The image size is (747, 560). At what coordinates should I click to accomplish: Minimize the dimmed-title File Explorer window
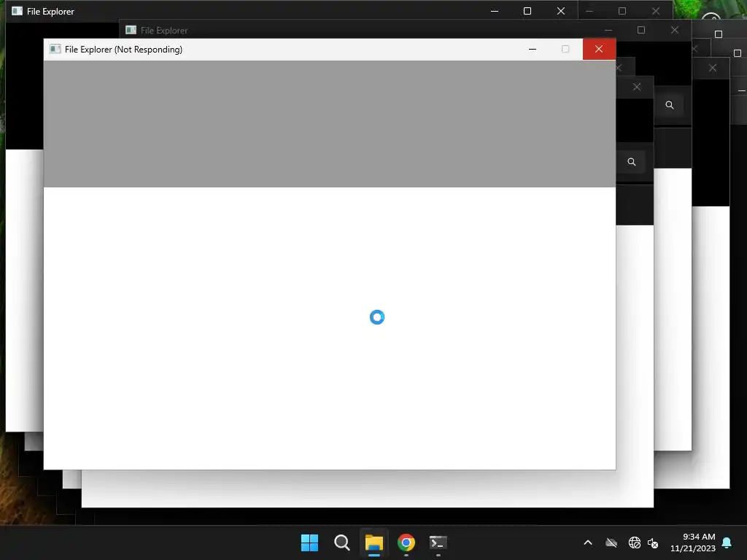tap(608, 30)
